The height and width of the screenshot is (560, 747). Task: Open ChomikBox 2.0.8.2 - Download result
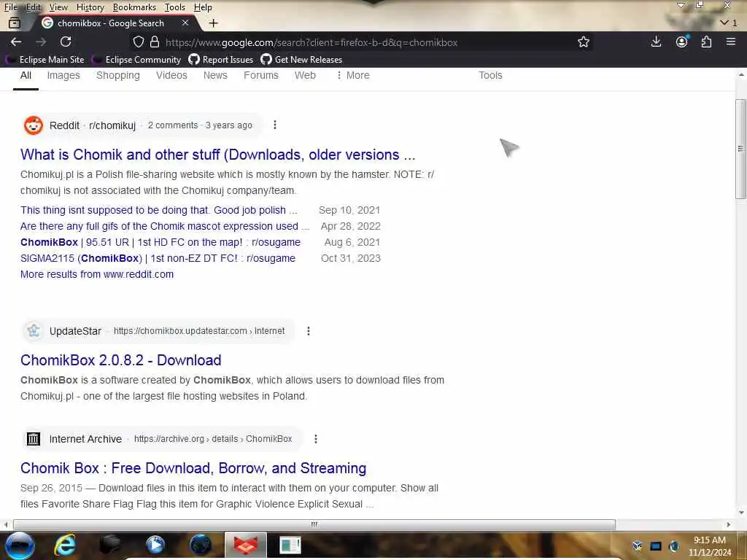pos(121,360)
